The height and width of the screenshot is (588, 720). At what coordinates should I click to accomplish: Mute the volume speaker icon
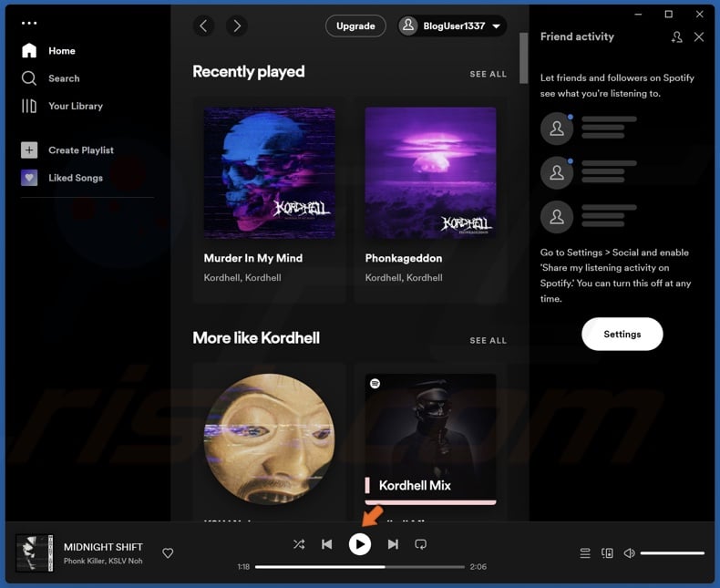pyautogui.click(x=629, y=553)
